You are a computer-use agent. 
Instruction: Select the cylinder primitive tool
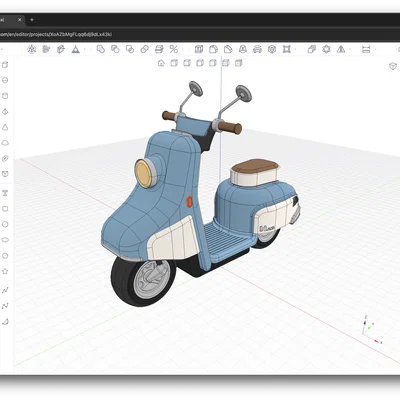[x=5, y=96]
